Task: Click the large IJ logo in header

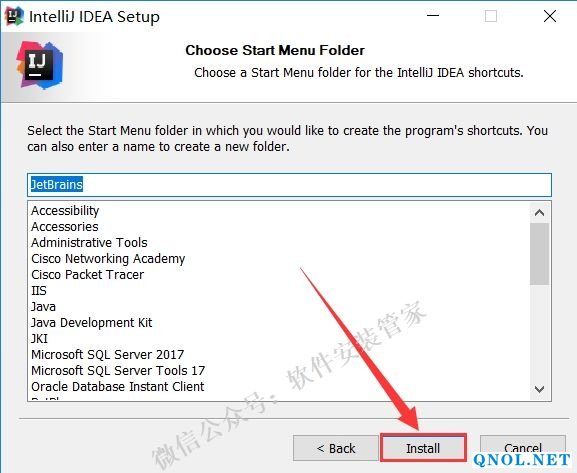Action: (x=39, y=65)
